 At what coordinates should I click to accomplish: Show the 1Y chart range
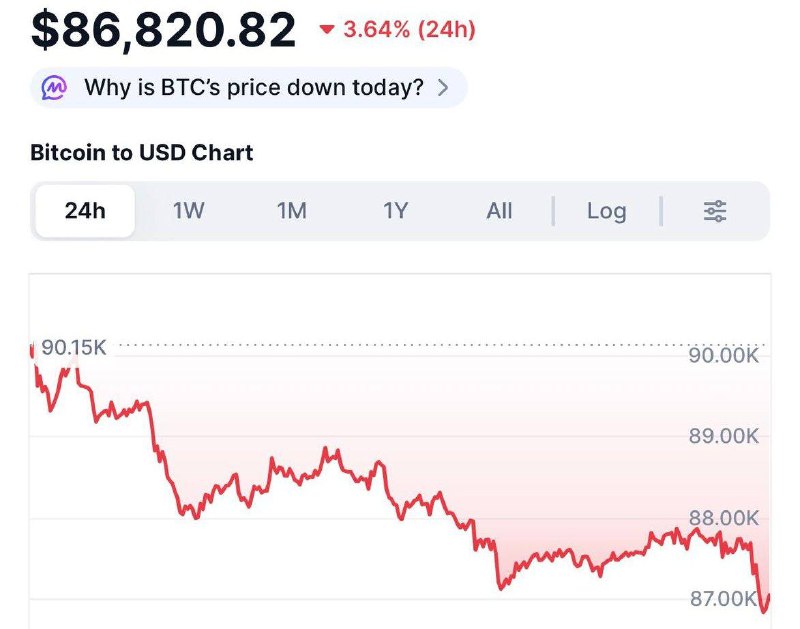396,211
